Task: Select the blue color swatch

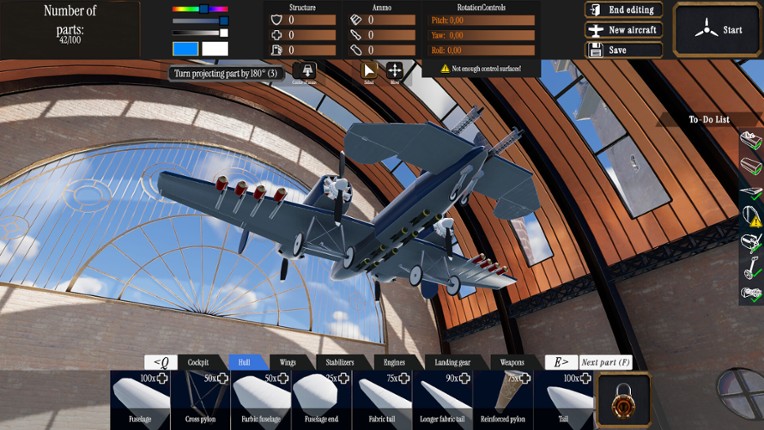Action: 185,48
